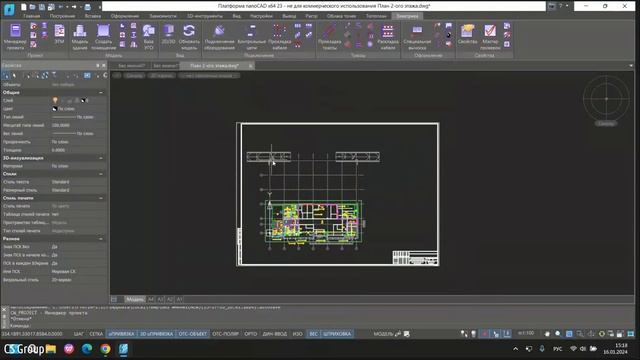Open the Модель здания tool
The height and width of the screenshot is (360, 640).
click(80, 37)
